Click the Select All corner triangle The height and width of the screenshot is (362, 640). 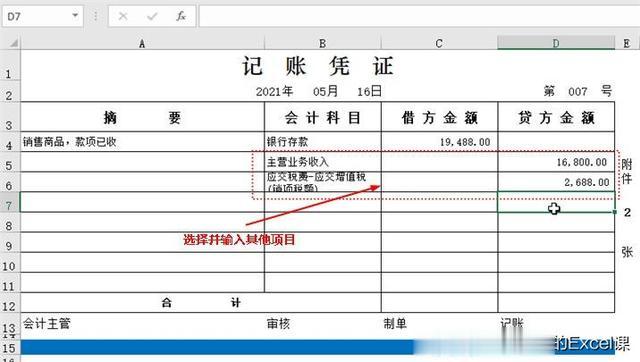coord(12,42)
